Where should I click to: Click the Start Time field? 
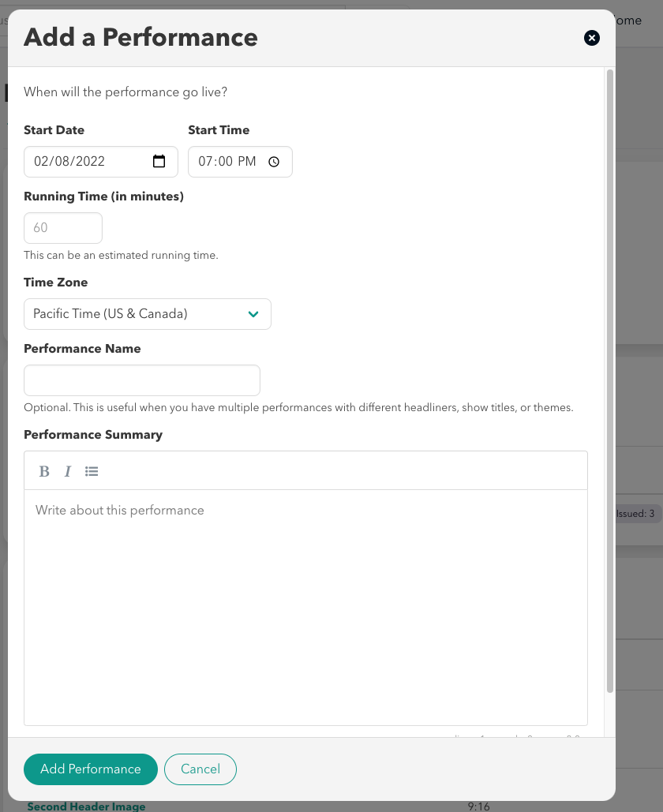[240, 162]
